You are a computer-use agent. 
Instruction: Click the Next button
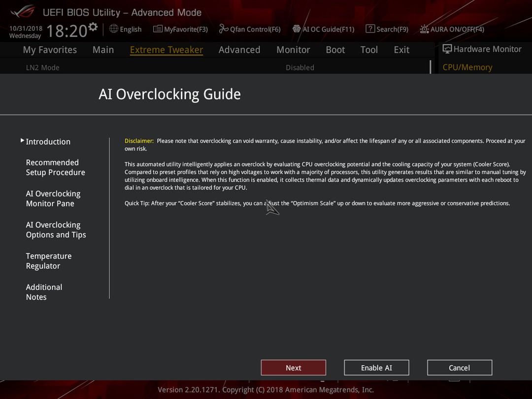click(294, 368)
